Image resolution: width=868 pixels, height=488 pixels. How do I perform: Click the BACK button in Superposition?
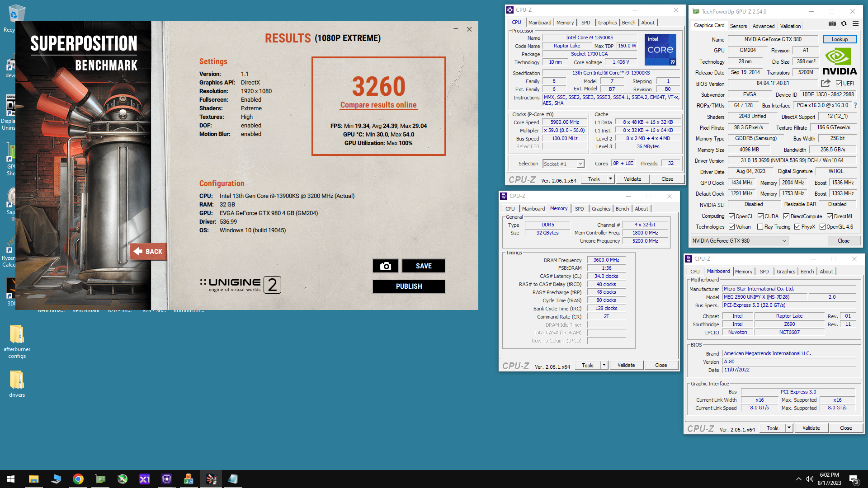click(x=149, y=252)
